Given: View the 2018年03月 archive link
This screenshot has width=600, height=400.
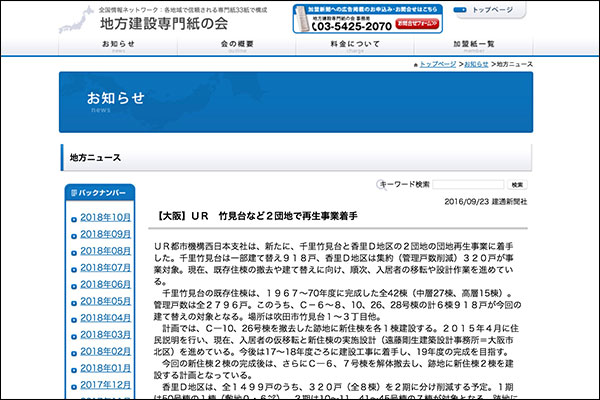Looking at the screenshot, I should click(x=105, y=334).
